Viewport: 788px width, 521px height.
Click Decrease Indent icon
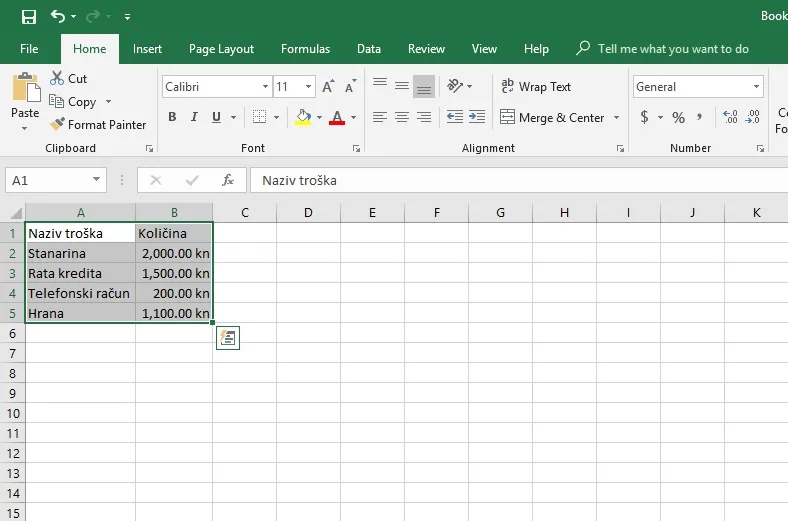tap(455, 117)
